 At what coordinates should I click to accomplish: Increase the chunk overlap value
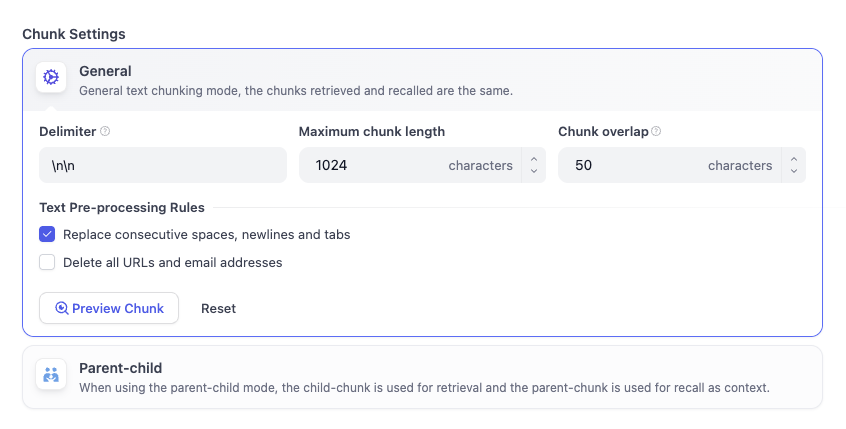coord(794,158)
